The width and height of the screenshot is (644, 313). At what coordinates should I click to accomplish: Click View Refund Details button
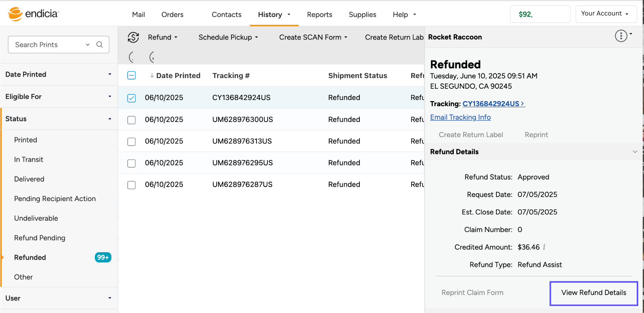click(593, 293)
